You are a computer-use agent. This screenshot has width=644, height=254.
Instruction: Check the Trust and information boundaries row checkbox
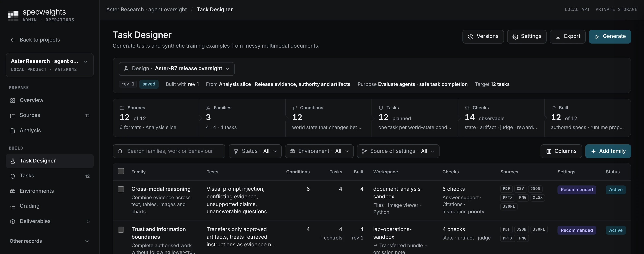[x=121, y=229]
